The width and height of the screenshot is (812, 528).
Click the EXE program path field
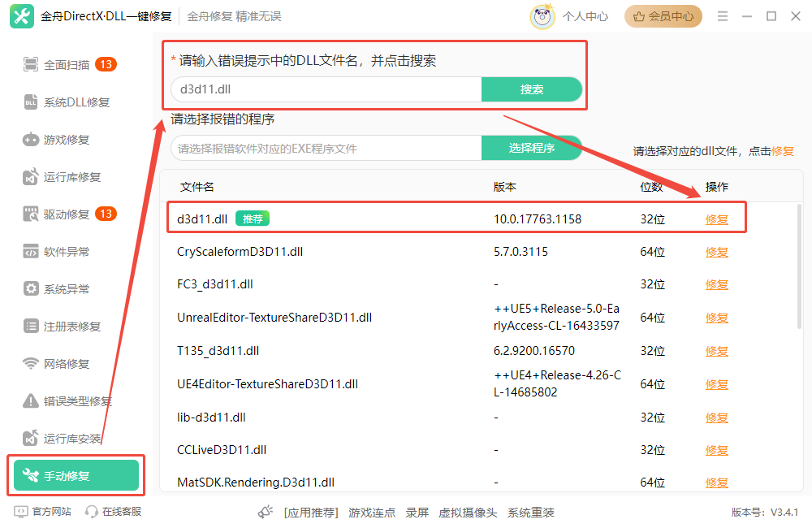(x=326, y=149)
